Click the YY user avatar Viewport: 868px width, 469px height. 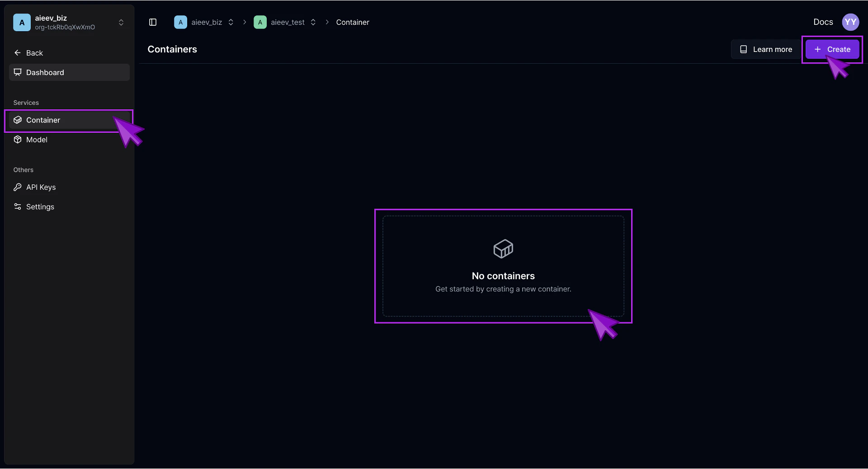(x=851, y=21)
